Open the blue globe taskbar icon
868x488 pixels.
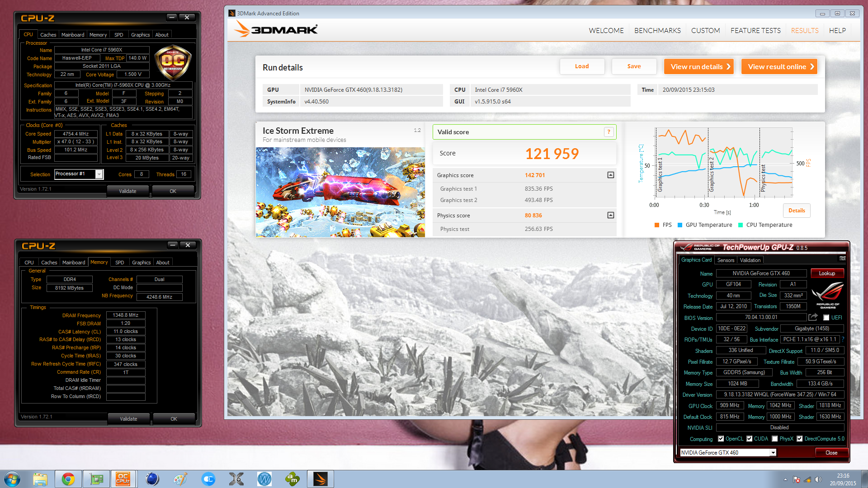pos(152,479)
